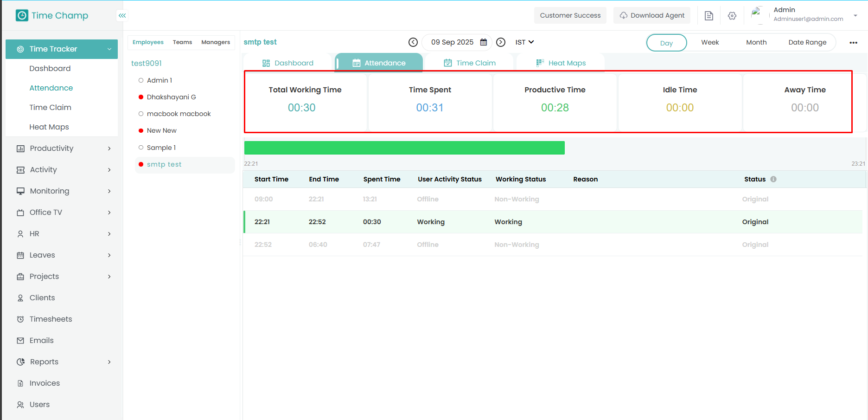Switch to Month view
868x420 pixels.
[x=756, y=42]
